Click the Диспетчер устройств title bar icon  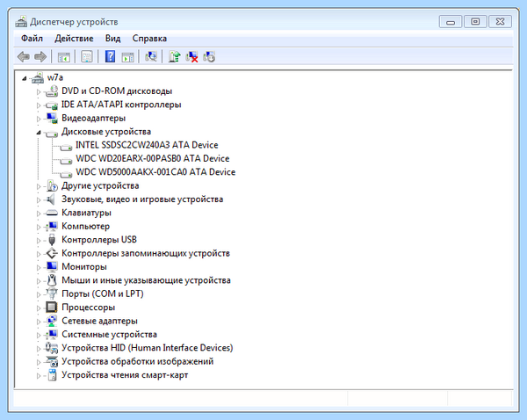(x=21, y=21)
